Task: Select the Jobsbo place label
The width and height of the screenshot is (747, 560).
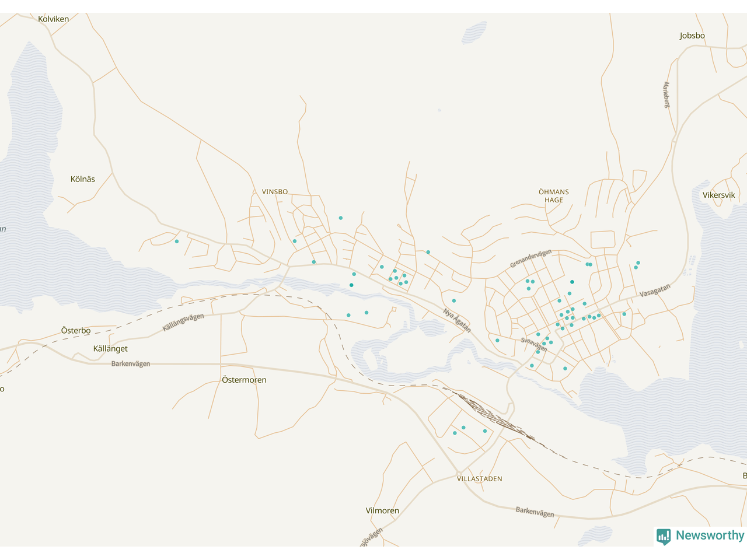Action: click(692, 36)
